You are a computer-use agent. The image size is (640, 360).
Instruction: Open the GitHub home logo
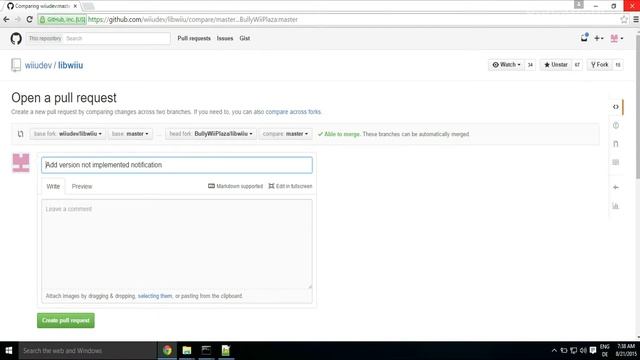tap(16, 38)
